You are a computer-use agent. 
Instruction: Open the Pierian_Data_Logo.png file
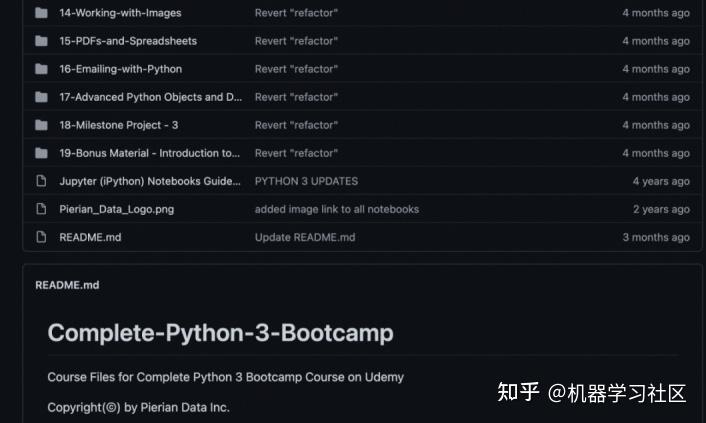pos(117,209)
